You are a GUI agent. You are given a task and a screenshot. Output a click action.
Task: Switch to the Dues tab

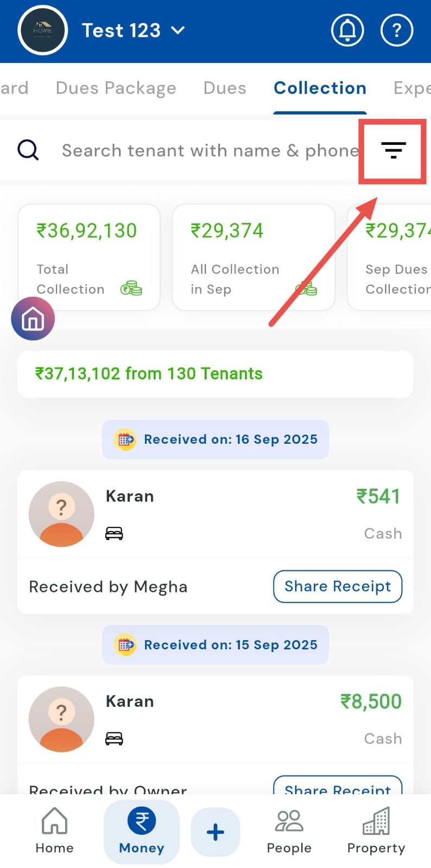[x=225, y=88]
